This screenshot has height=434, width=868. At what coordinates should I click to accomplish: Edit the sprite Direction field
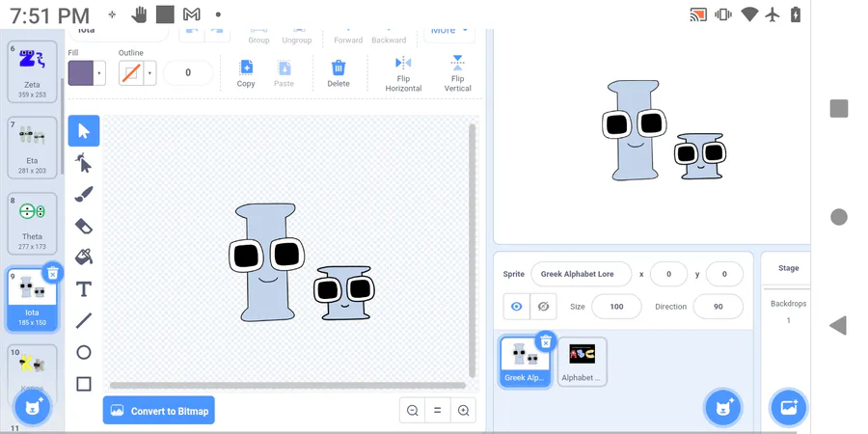tap(718, 306)
